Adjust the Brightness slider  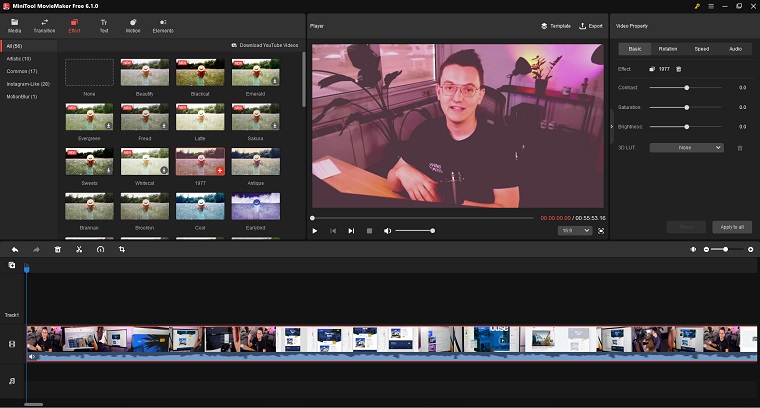pyautogui.click(x=686, y=126)
